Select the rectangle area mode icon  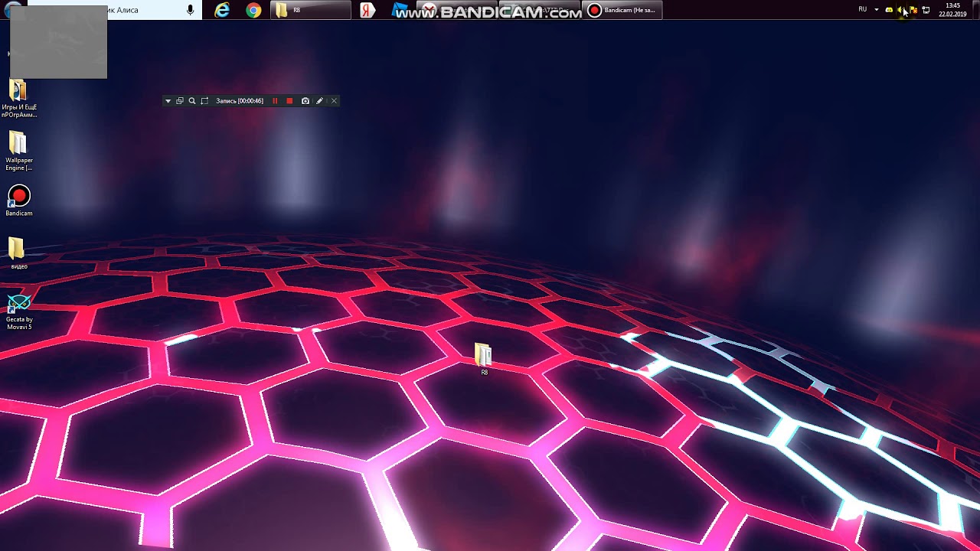click(204, 101)
